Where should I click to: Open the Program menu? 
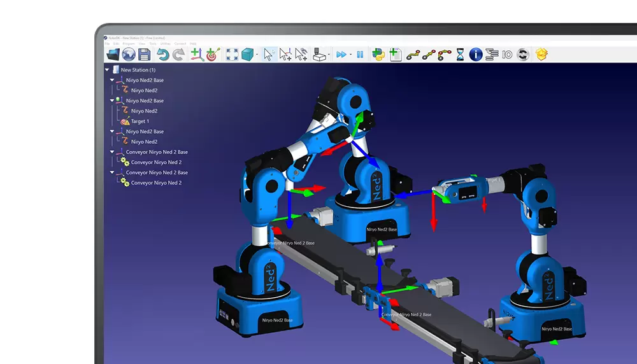(x=129, y=43)
